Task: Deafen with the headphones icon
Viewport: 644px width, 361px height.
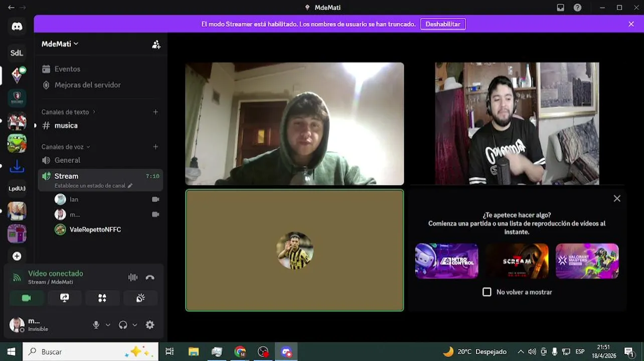Action: 123,325
